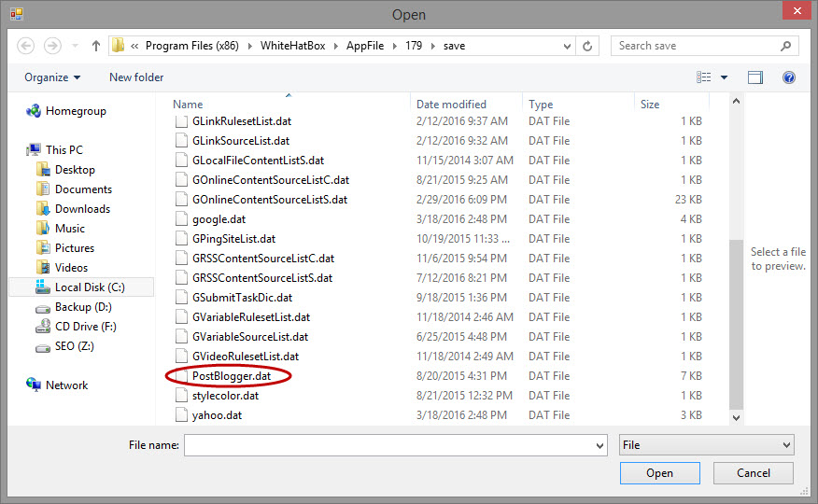Sort files by Date modified column
Screen dimensions: 818x504
(451, 105)
